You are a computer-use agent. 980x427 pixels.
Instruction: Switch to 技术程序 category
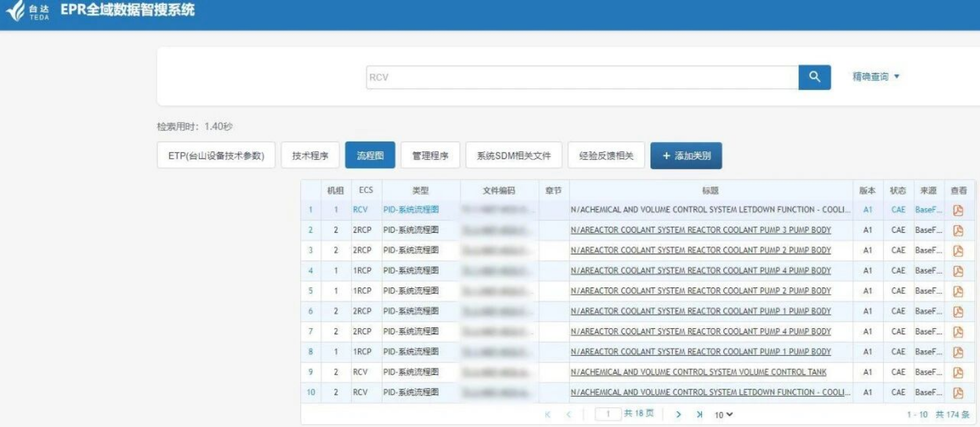(310, 156)
